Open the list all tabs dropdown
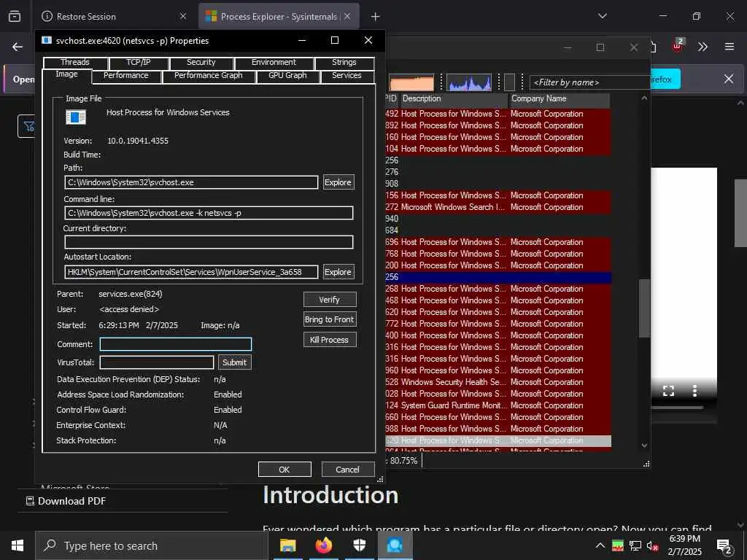 click(x=603, y=16)
